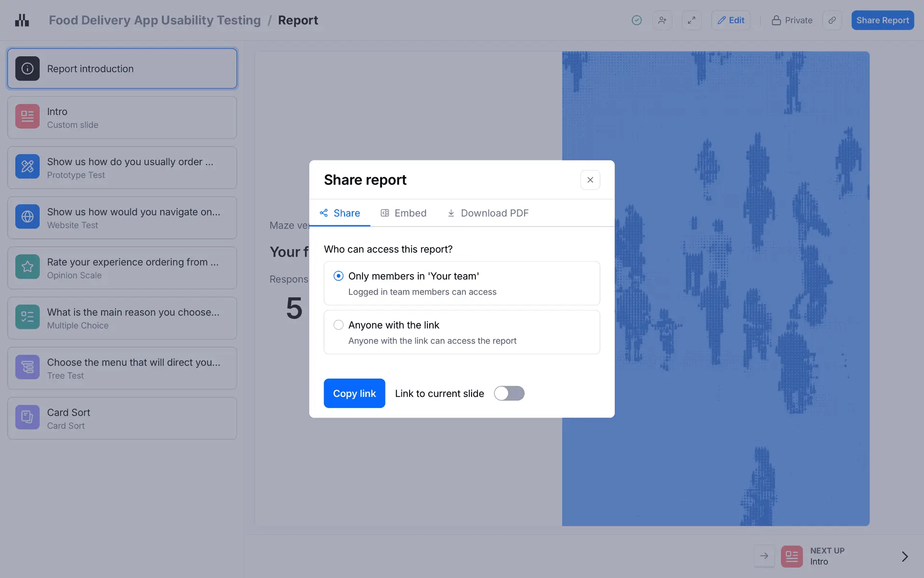
Task: Click the Share Report button
Action: 882,20
